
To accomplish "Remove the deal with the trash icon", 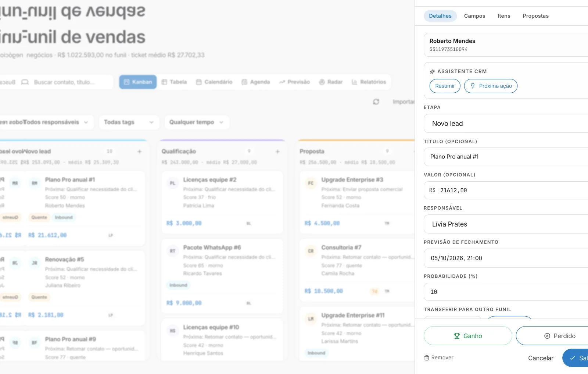I will (x=438, y=358).
